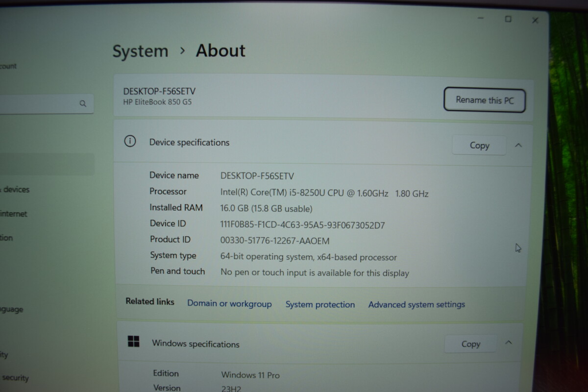Focus the Settings search field

47,103
